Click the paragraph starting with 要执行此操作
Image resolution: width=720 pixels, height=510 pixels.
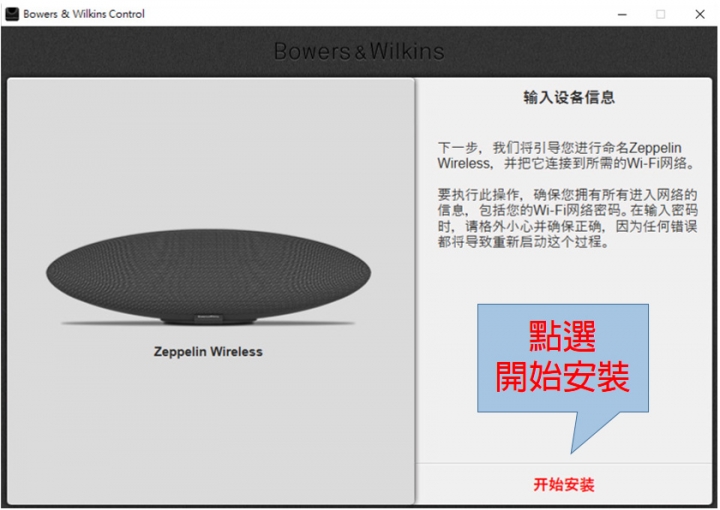[x=568, y=218]
